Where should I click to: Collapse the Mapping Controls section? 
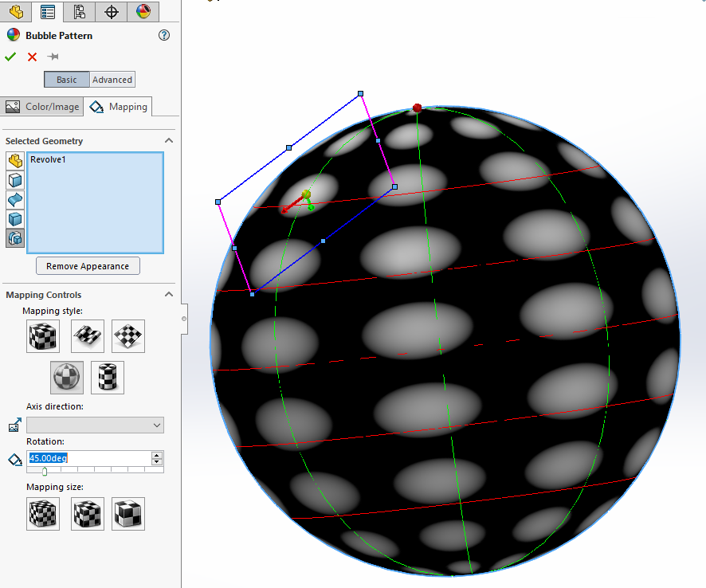click(x=168, y=295)
